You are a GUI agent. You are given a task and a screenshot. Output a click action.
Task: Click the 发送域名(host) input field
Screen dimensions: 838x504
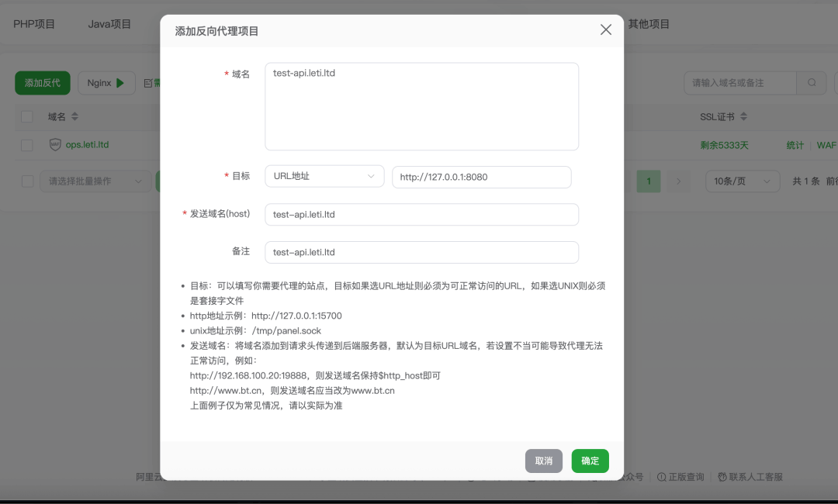(x=421, y=215)
